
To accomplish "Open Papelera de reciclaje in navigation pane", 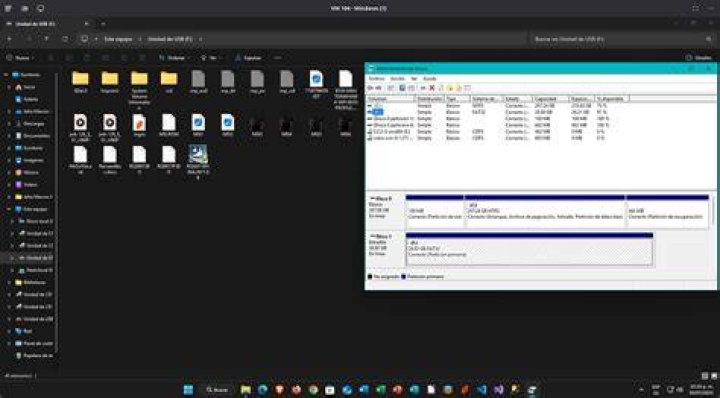I will tap(34, 356).
